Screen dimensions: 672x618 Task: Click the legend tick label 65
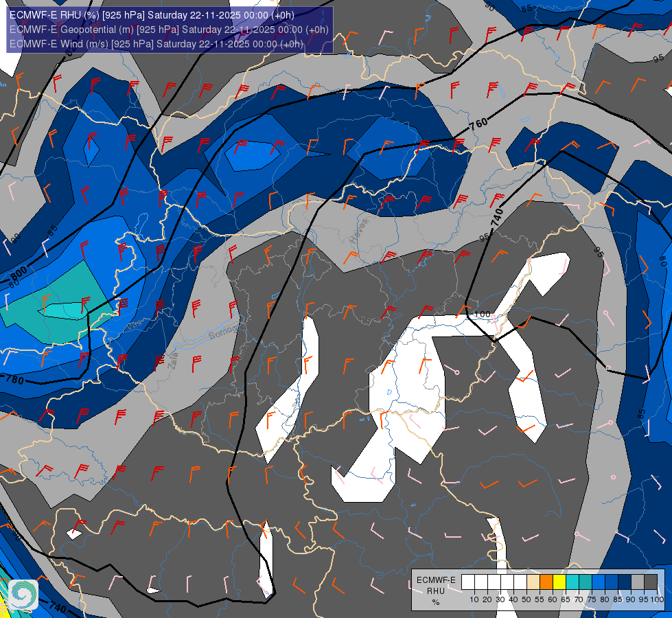point(566,599)
